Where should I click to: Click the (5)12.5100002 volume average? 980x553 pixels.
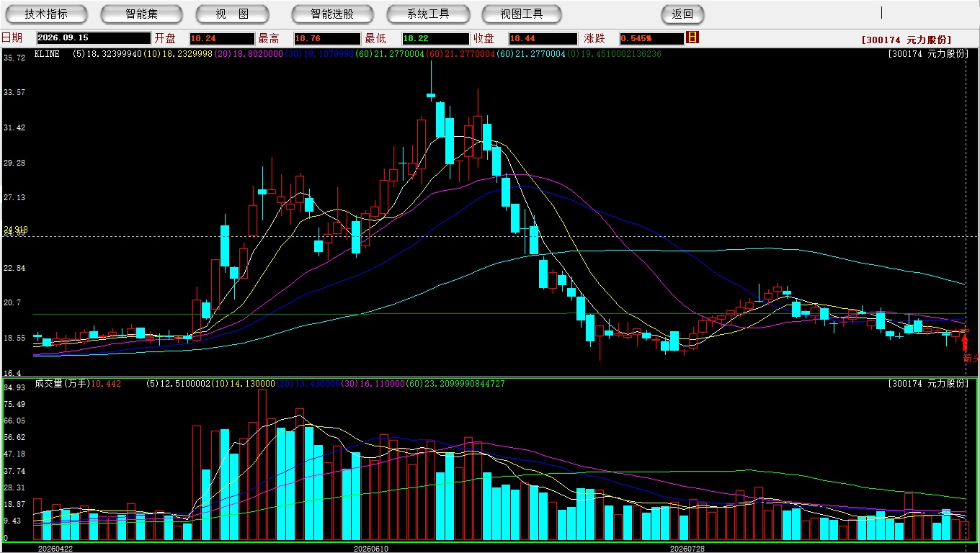(x=178, y=384)
